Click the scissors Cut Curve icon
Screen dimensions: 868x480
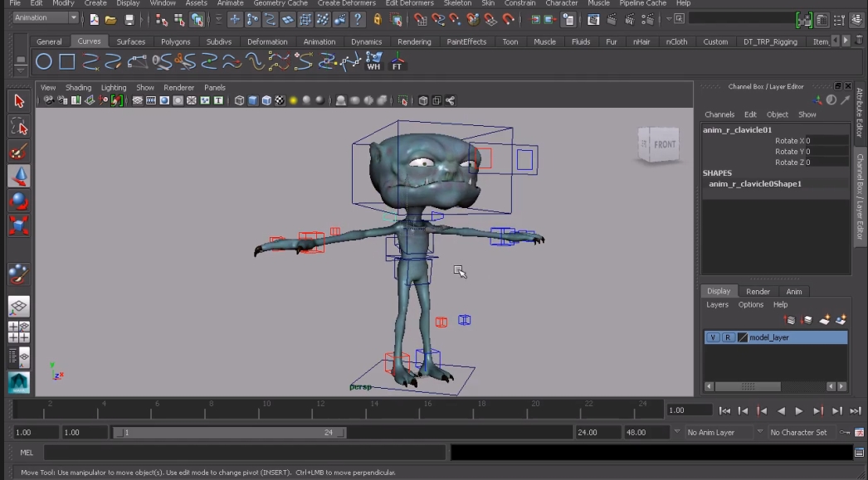pos(185,61)
